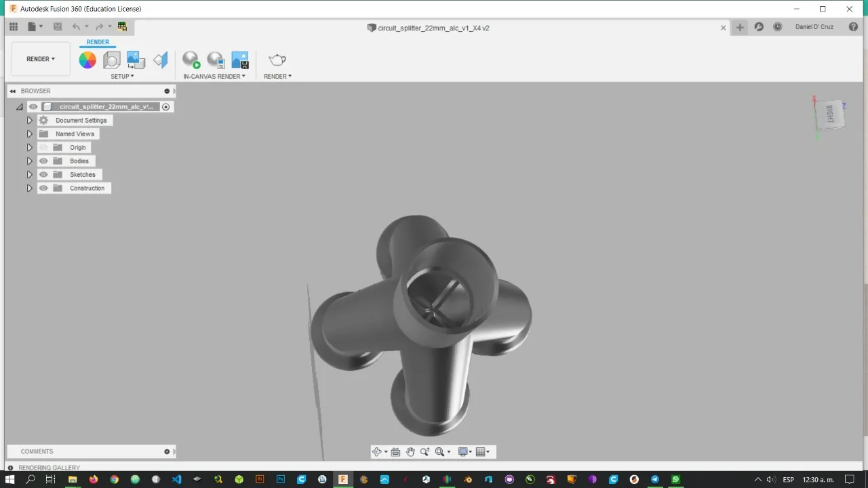The width and height of the screenshot is (868, 488).
Task: Click the Document Settings gear icon
Action: tap(43, 121)
